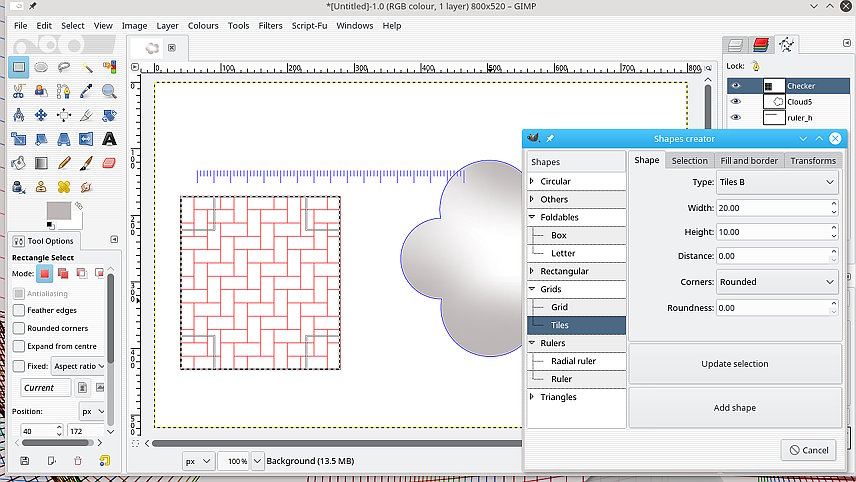Activate the Move tool
Viewport: 856px width, 482px height.
click(41, 115)
